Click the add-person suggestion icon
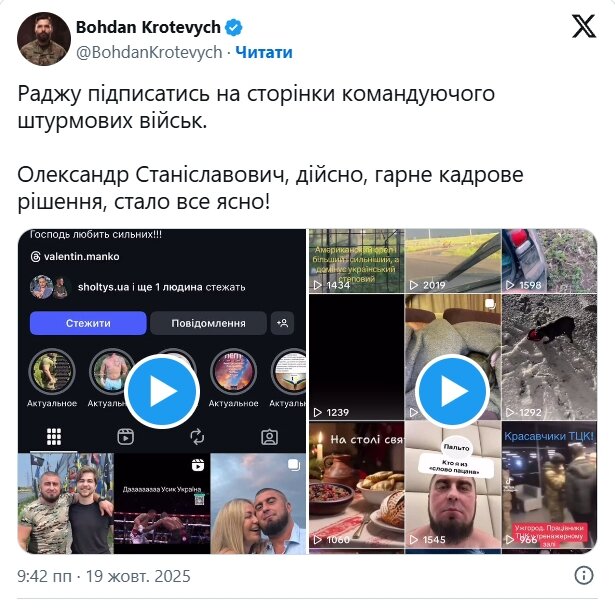615x609 pixels. (282, 323)
